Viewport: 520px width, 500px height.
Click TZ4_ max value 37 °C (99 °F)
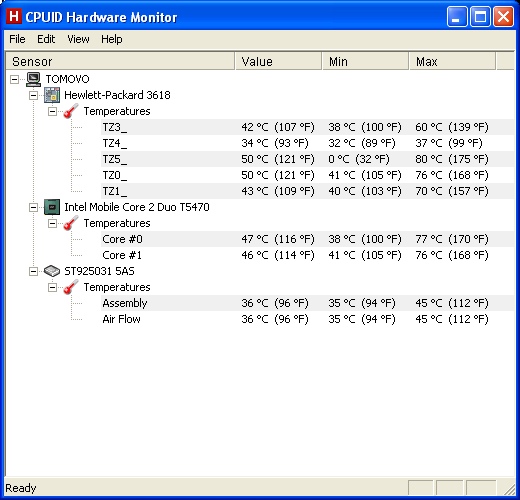tap(449, 143)
